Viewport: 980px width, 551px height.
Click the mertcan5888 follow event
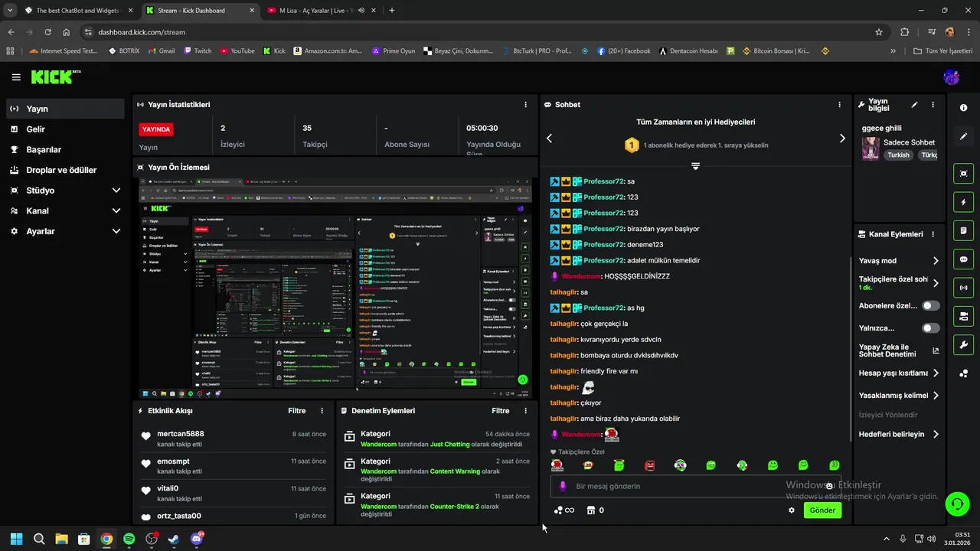point(235,439)
